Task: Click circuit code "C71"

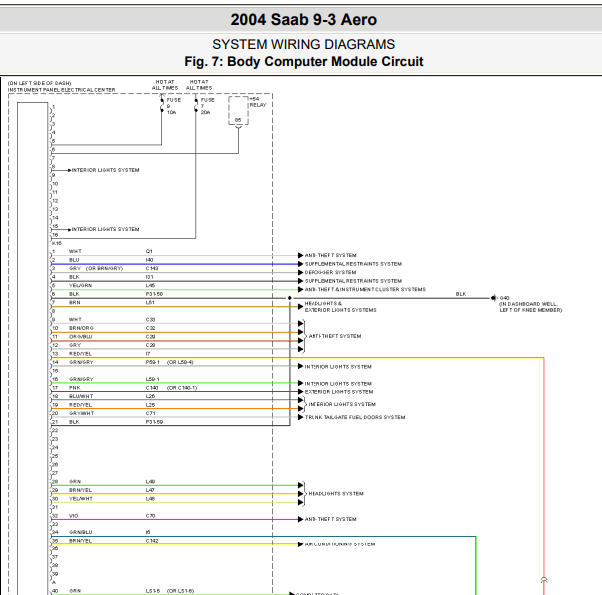Action: click(x=150, y=413)
